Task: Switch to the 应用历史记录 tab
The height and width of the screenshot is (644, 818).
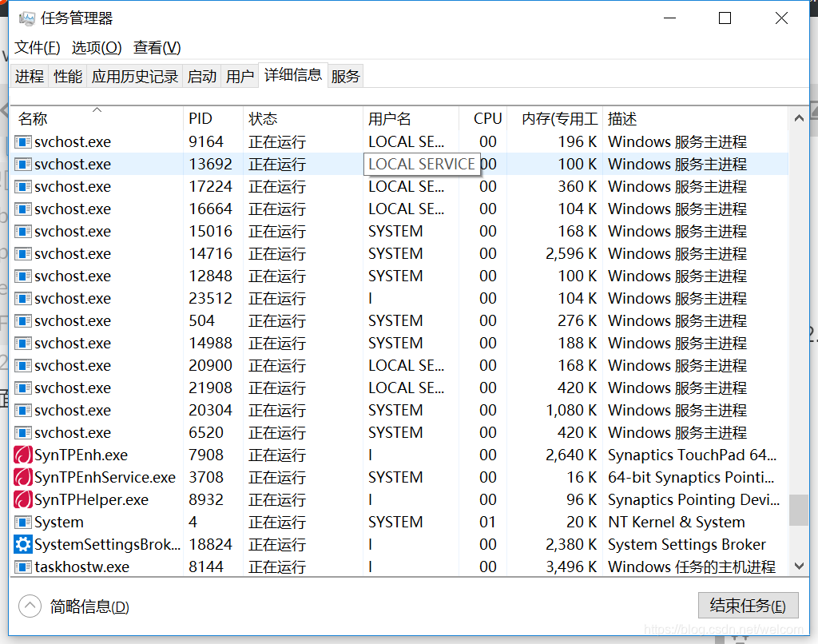Action: click(134, 76)
